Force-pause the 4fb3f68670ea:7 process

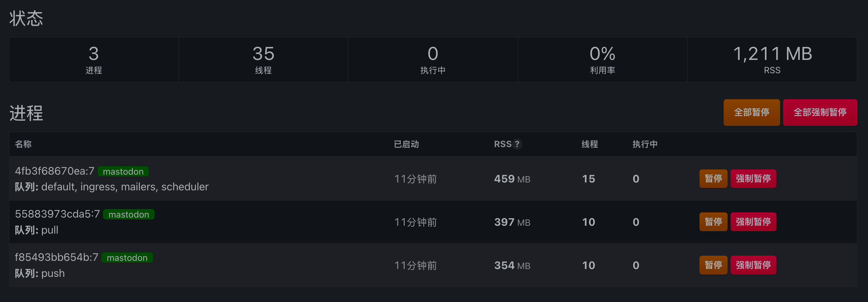(x=753, y=179)
